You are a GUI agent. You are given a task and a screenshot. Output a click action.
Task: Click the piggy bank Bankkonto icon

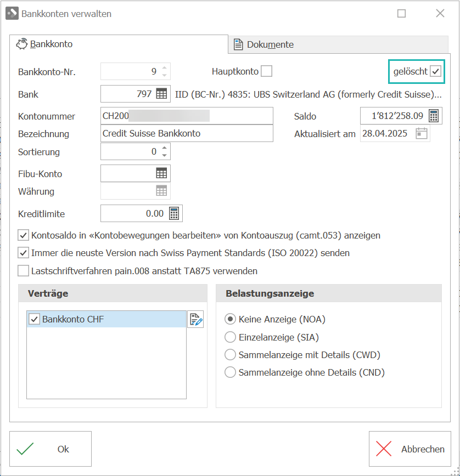(x=22, y=44)
